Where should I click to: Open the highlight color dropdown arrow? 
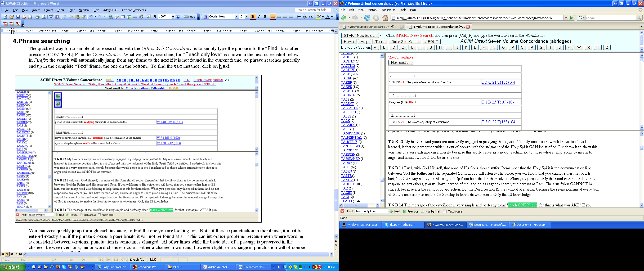(323, 17)
